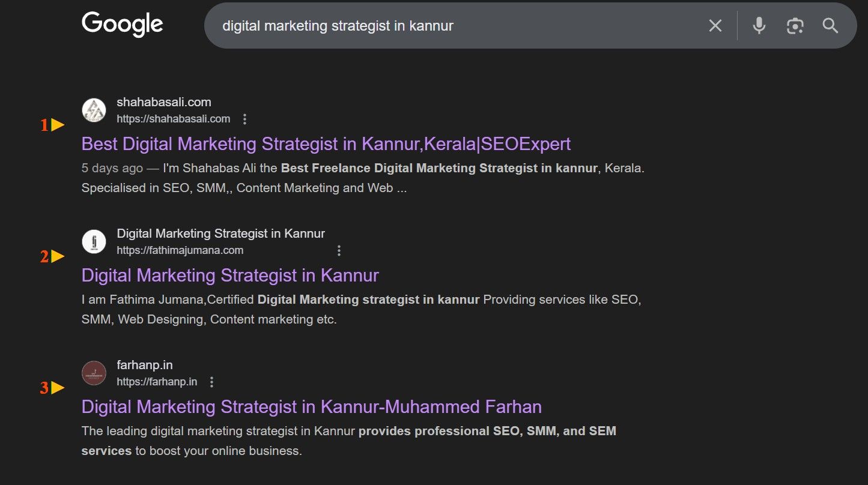This screenshot has width=868, height=485.
Task: Clear the search query with the X icon
Action: coord(715,26)
